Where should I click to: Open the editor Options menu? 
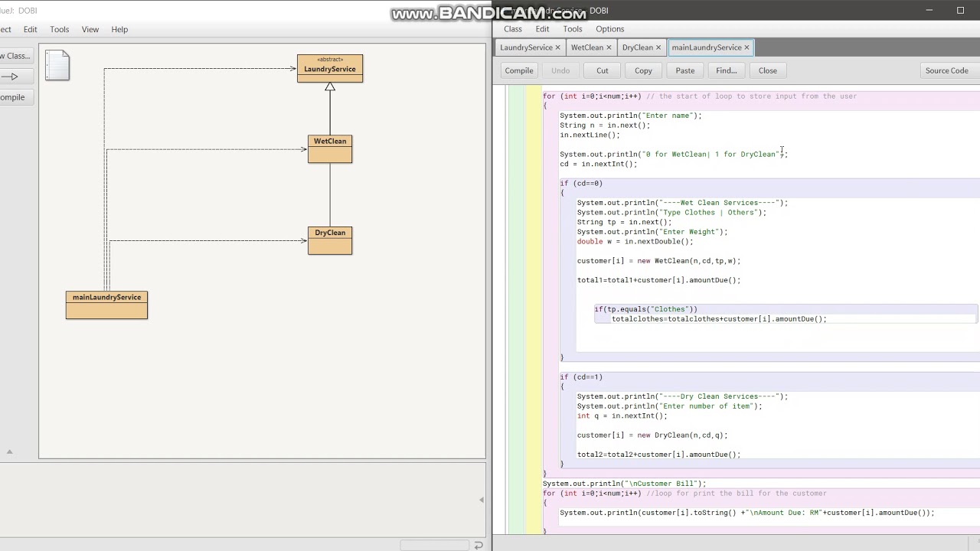coord(610,29)
